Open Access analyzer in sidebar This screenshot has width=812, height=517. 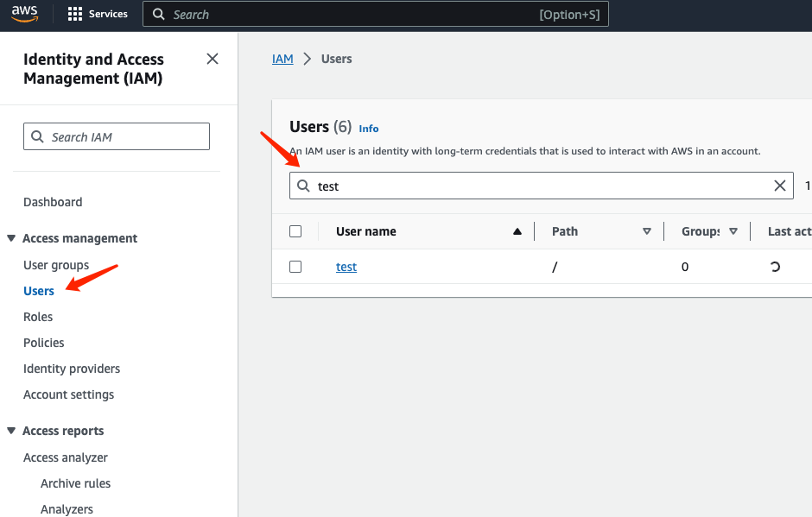click(x=66, y=457)
